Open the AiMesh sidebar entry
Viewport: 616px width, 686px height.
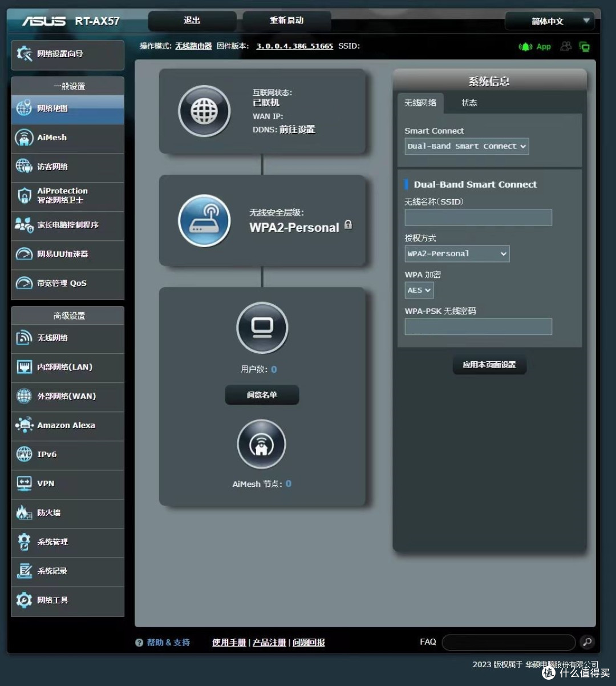click(x=67, y=138)
